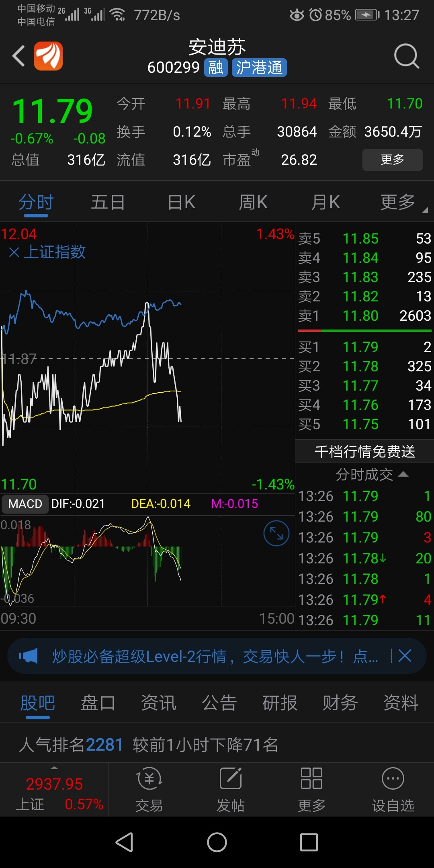434x868 pixels.
Task: Switch to 分时 chart tab
Action: coord(36,202)
